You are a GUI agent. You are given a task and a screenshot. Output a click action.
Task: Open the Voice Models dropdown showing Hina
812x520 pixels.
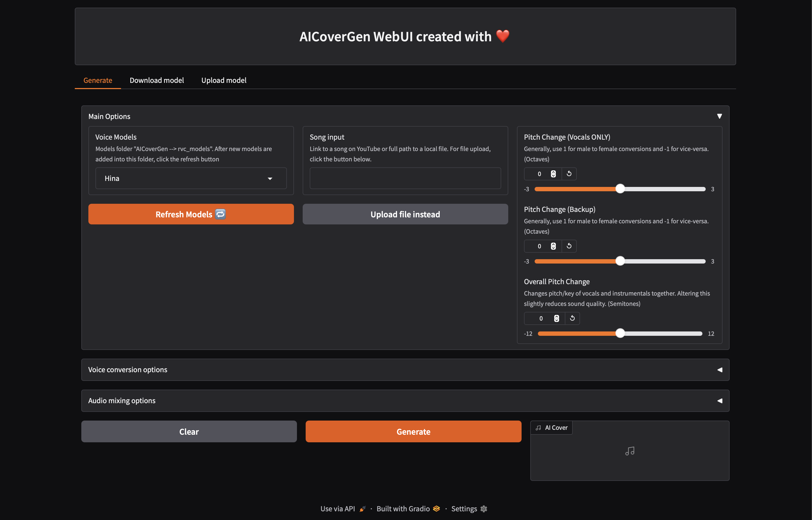pos(191,178)
